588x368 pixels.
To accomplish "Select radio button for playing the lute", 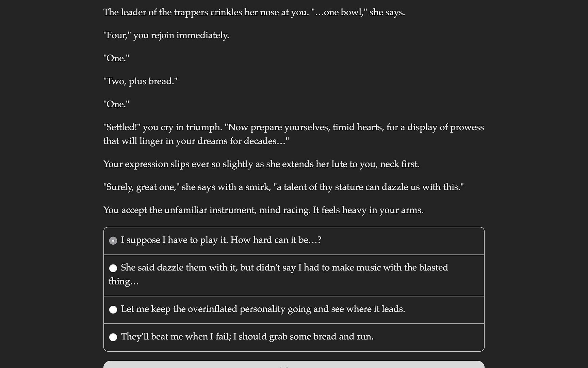I will [x=113, y=241].
